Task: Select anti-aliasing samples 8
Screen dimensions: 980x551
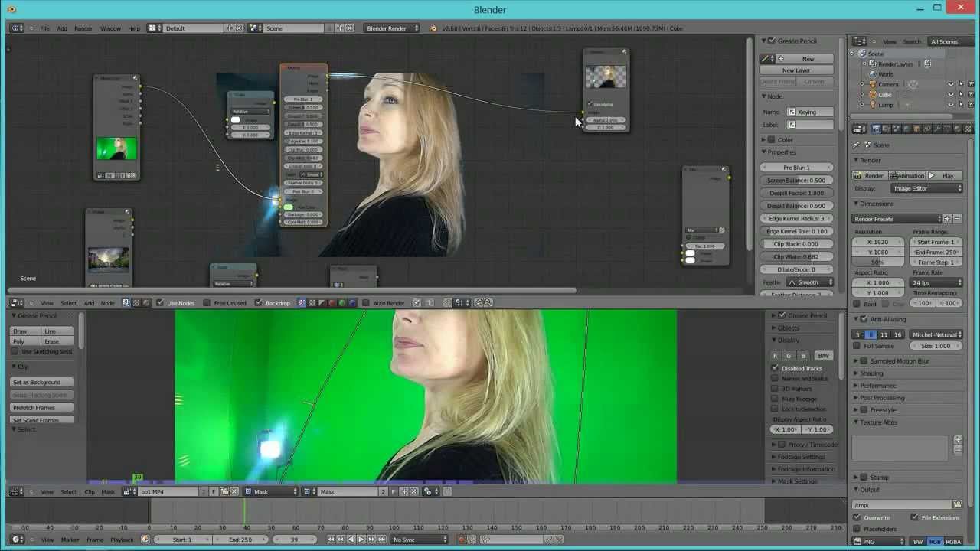Action: pyautogui.click(x=871, y=334)
